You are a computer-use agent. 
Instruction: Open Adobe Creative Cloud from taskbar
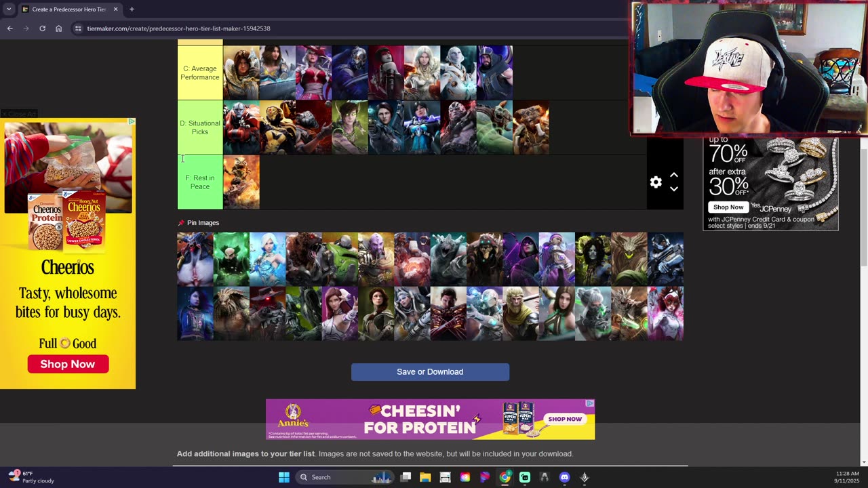(x=465, y=477)
